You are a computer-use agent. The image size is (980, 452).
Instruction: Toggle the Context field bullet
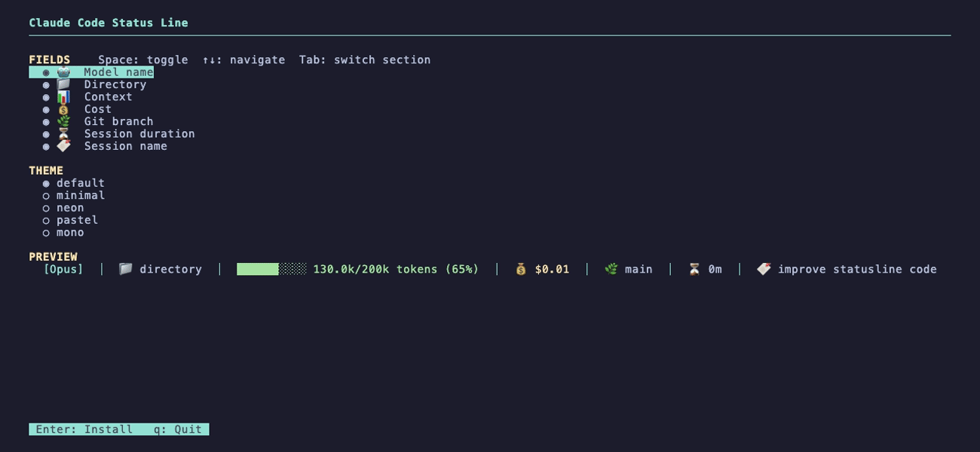(46, 97)
